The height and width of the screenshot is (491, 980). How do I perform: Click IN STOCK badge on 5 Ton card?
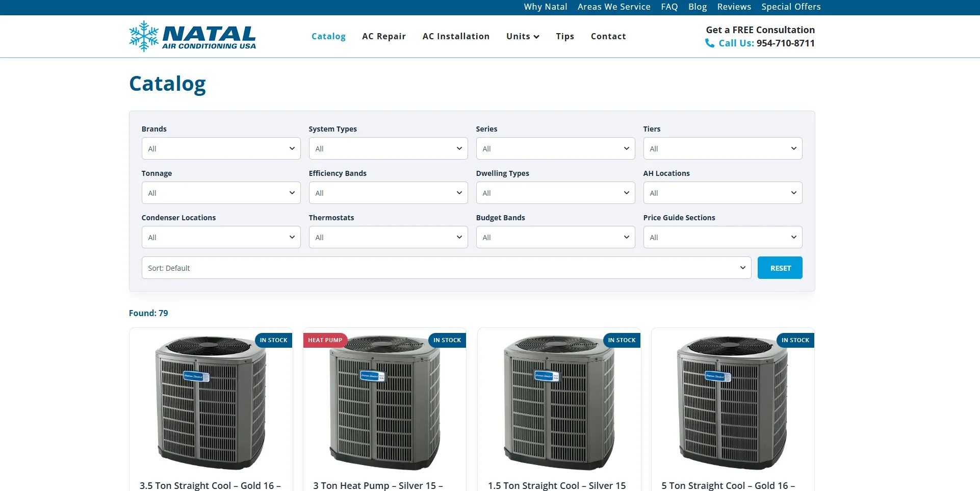[x=795, y=340]
